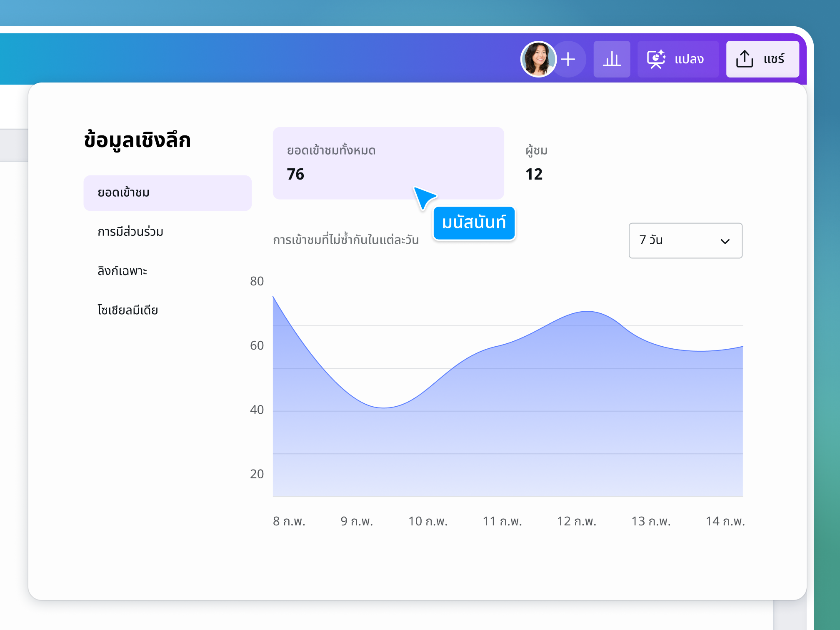Open ลิงก์เฉพาะ sidebar item
This screenshot has width=840, height=630.
(x=122, y=271)
